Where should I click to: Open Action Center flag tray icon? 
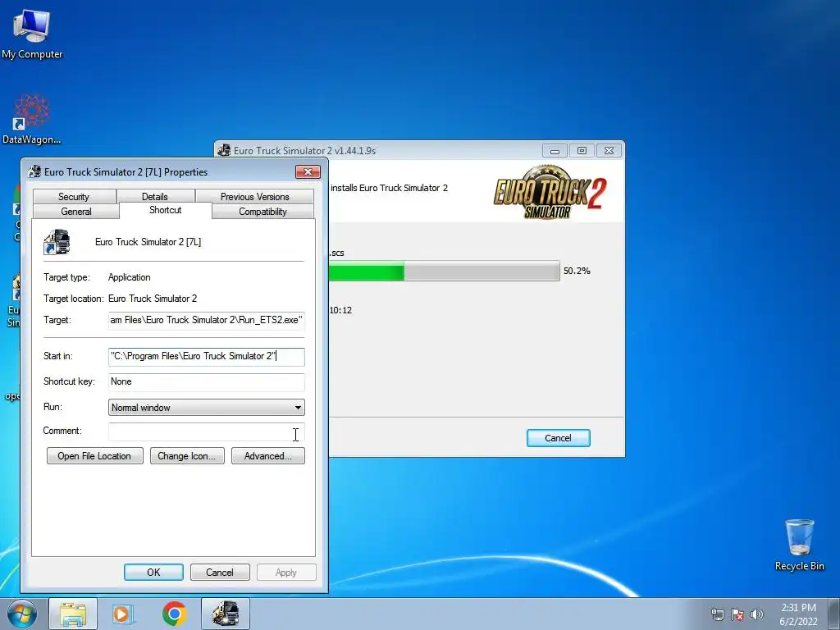(x=737, y=614)
